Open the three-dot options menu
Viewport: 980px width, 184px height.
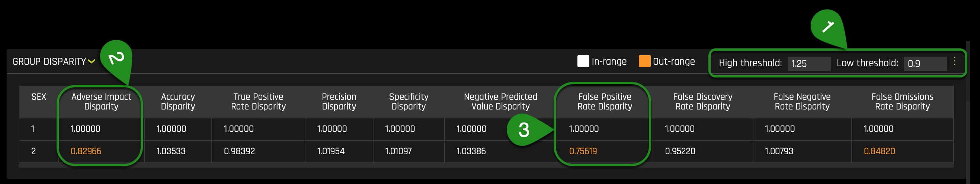(954, 61)
